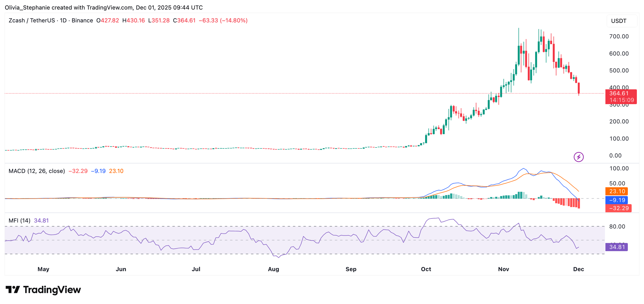The height and width of the screenshot is (304, 644).
Task: Select the red 364.61 current price label
Action: 619,93
